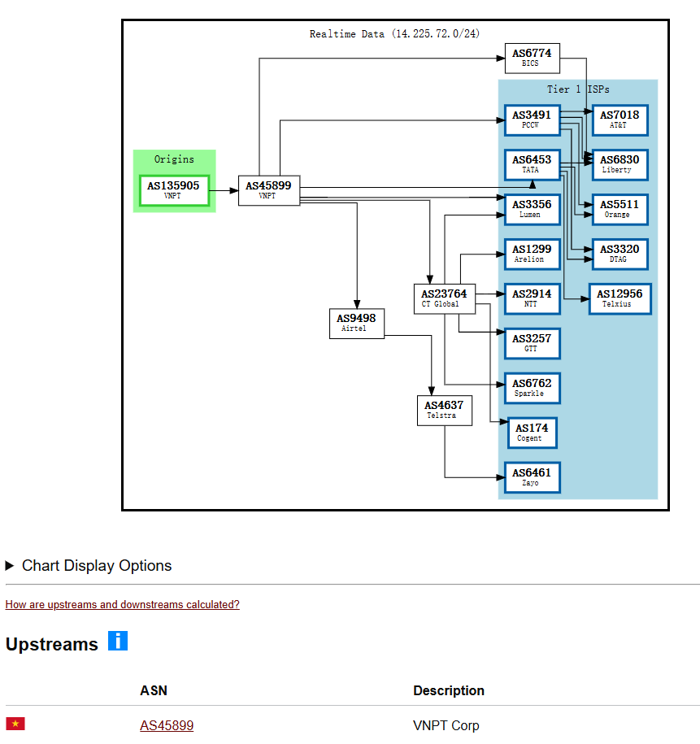The height and width of the screenshot is (744, 700).
Task: Click the 'ASN' column header
Action: (x=154, y=690)
